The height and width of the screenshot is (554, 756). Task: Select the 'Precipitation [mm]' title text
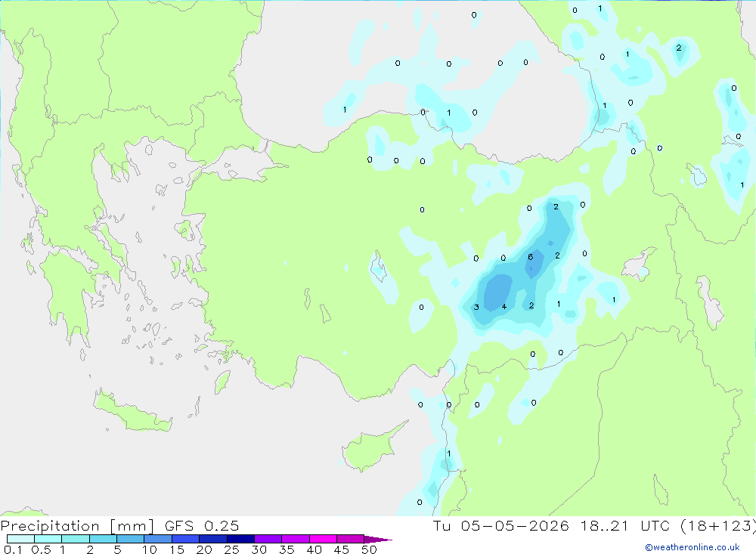77,526
